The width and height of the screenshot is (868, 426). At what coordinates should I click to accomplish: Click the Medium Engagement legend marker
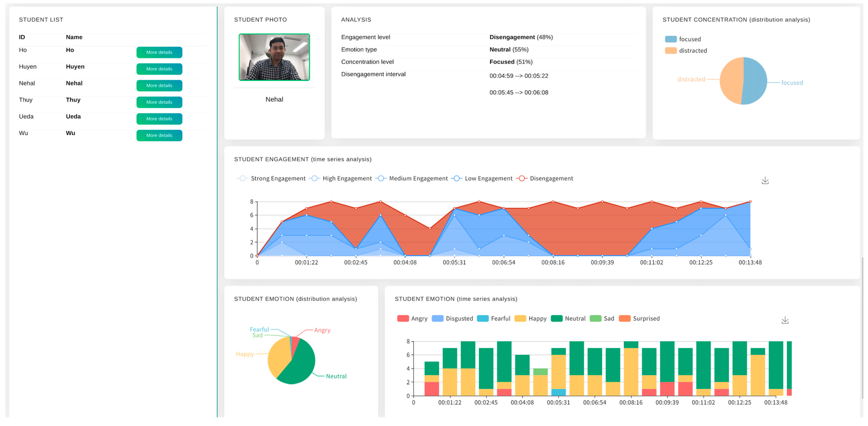(381, 178)
